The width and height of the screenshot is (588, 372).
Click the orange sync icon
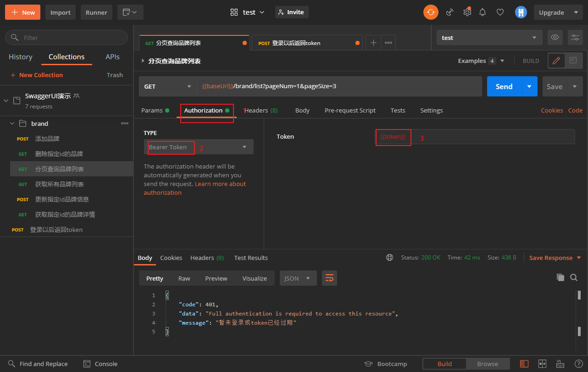coord(431,12)
